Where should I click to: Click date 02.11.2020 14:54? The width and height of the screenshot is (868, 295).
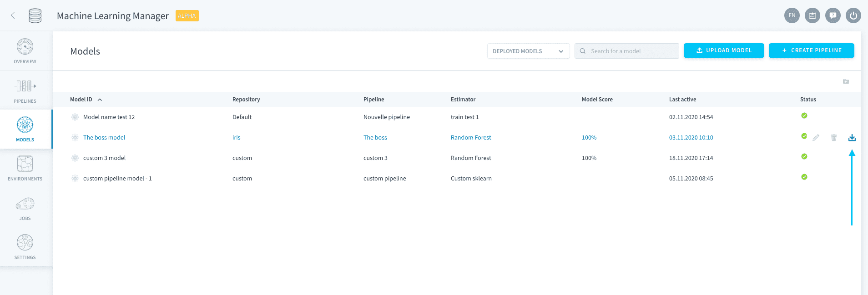click(x=691, y=117)
